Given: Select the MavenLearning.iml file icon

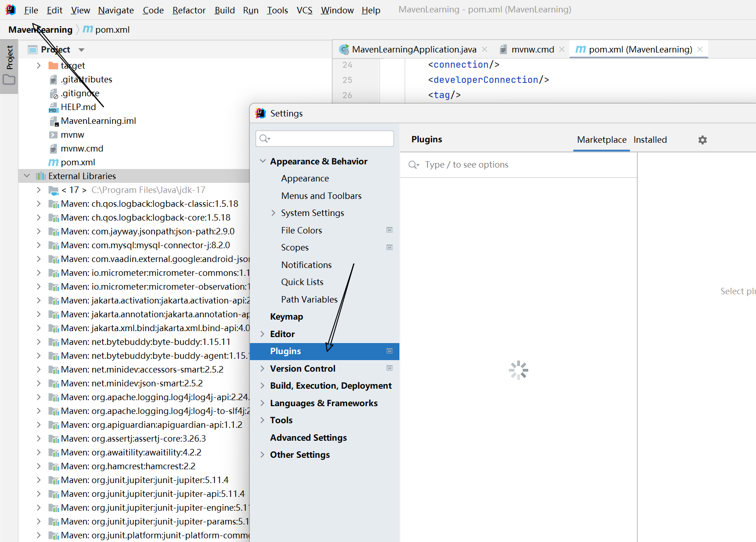Looking at the screenshot, I should point(53,121).
